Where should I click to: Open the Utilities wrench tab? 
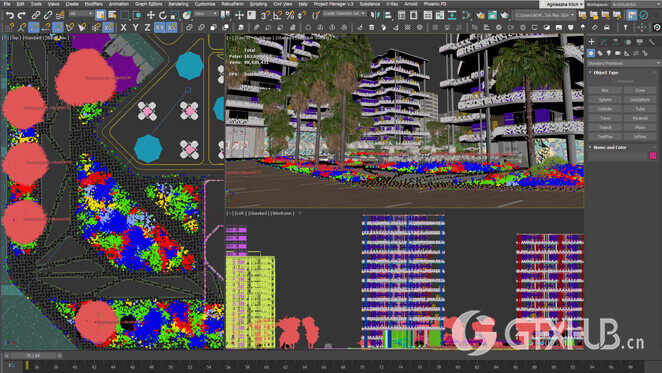point(651,41)
